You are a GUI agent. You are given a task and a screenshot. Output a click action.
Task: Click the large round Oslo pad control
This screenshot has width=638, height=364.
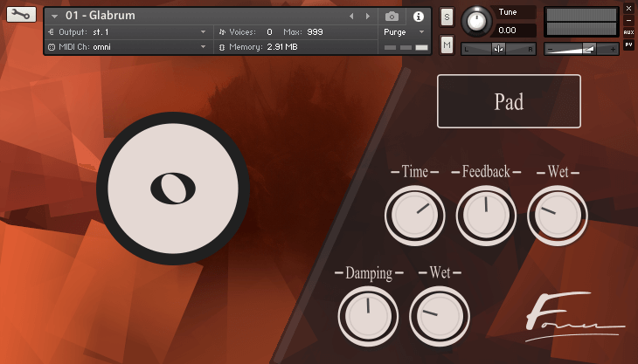click(173, 189)
